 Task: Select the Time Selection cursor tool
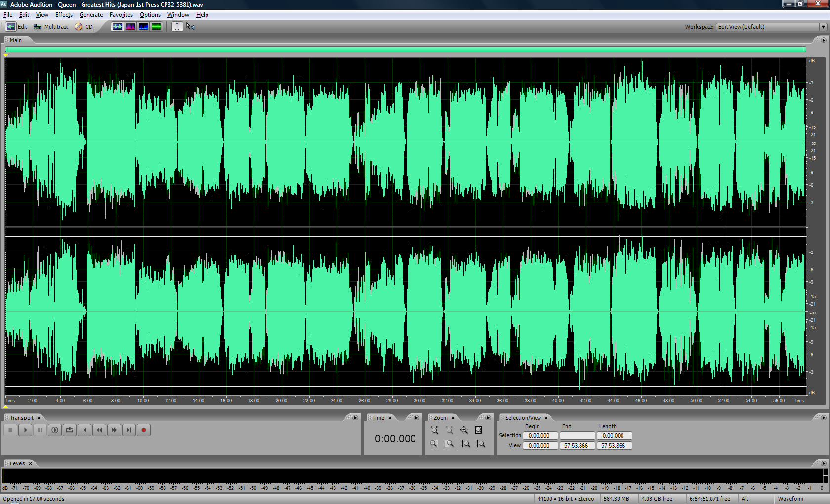(177, 27)
